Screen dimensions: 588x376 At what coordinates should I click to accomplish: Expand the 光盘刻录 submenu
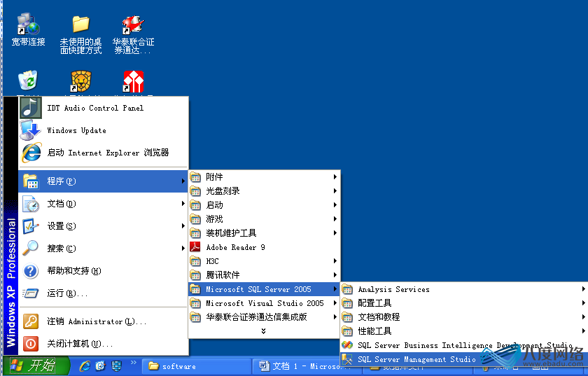pos(265,191)
